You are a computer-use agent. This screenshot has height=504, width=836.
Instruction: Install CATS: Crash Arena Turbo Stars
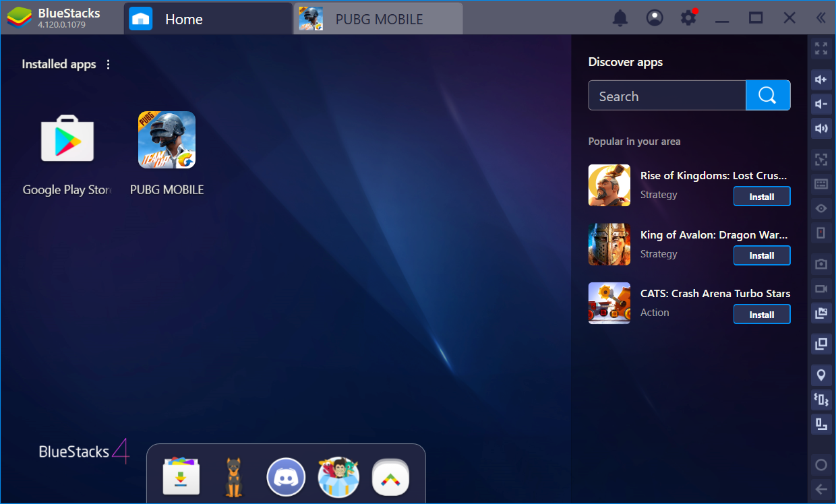(x=762, y=315)
